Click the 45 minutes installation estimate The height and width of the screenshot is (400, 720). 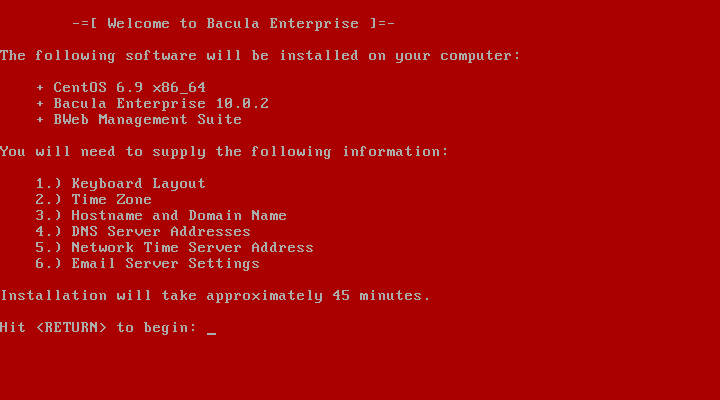coord(381,295)
